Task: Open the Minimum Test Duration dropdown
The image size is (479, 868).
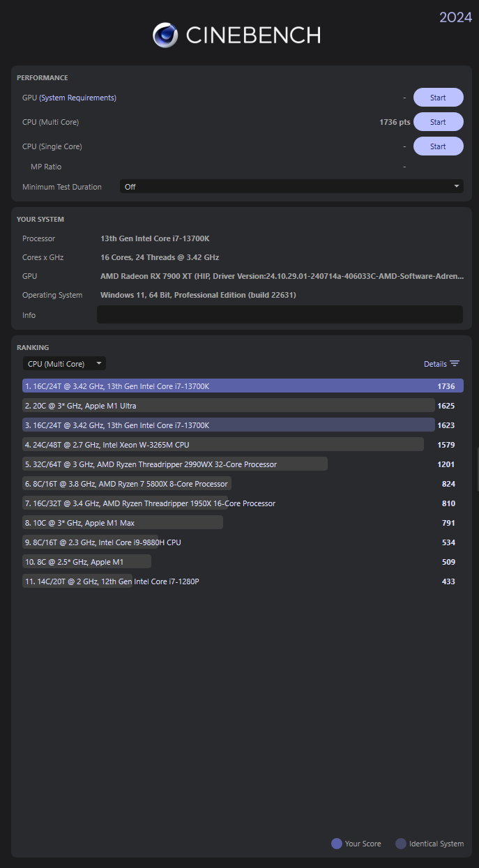Action: pyautogui.click(x=291, y=187)
